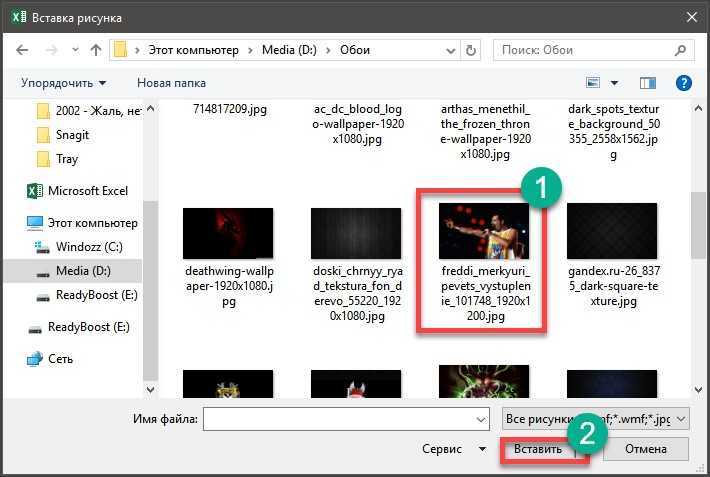Create a folder with 'Новая папка'
Viewport: 710px width, 477px height.
(171, 83)
